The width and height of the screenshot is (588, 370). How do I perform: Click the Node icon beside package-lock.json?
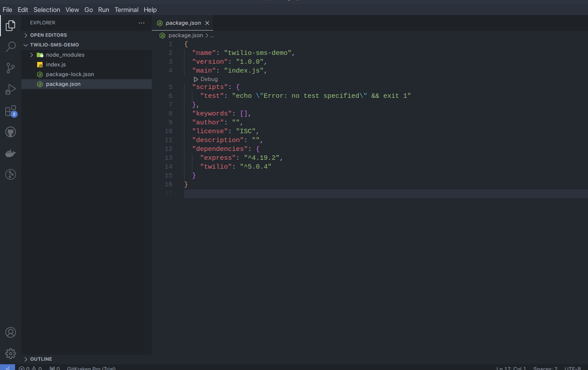[40, 74]
